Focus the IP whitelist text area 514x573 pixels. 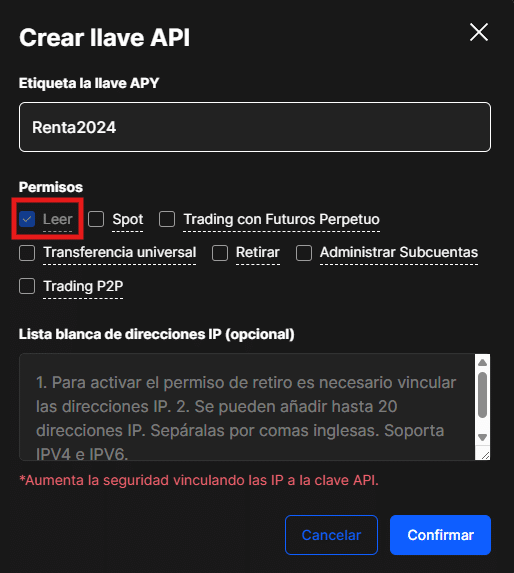pos(247,407)
